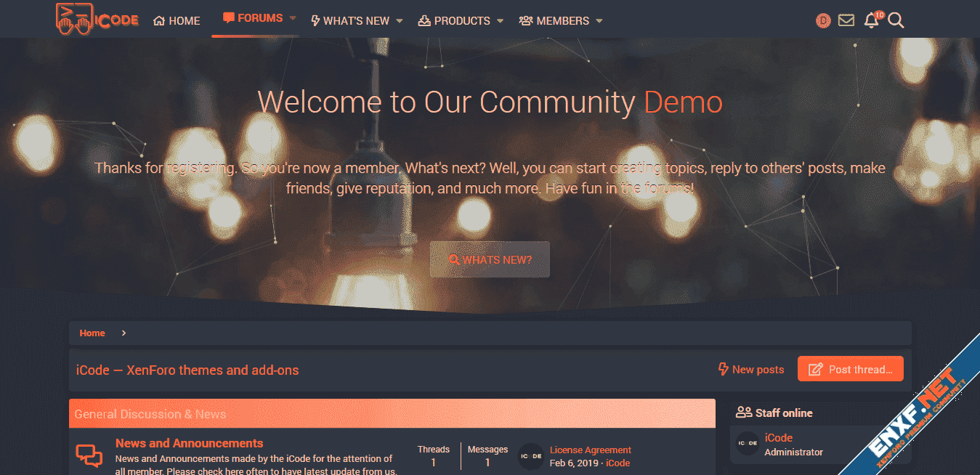Screen dimensions: 980x475
Task: Expand the WHAT'S NEW dropdown arrow
Action: 400,21
